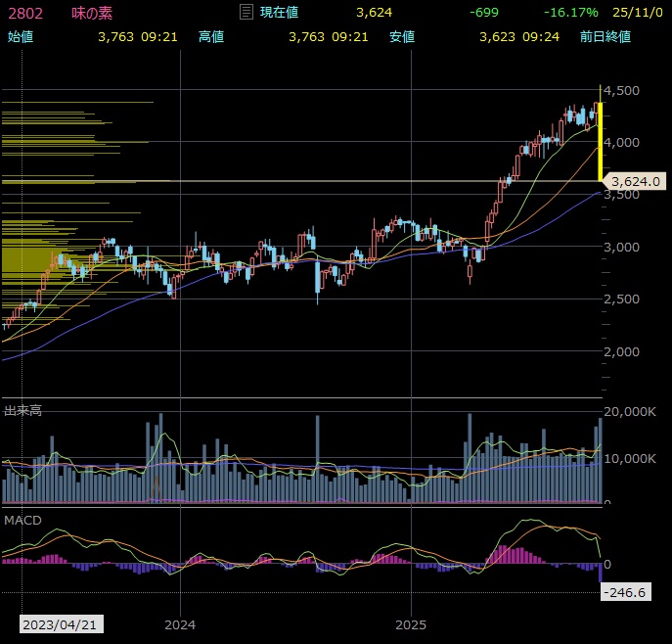Select the 出来高 volume panel label

23,411
